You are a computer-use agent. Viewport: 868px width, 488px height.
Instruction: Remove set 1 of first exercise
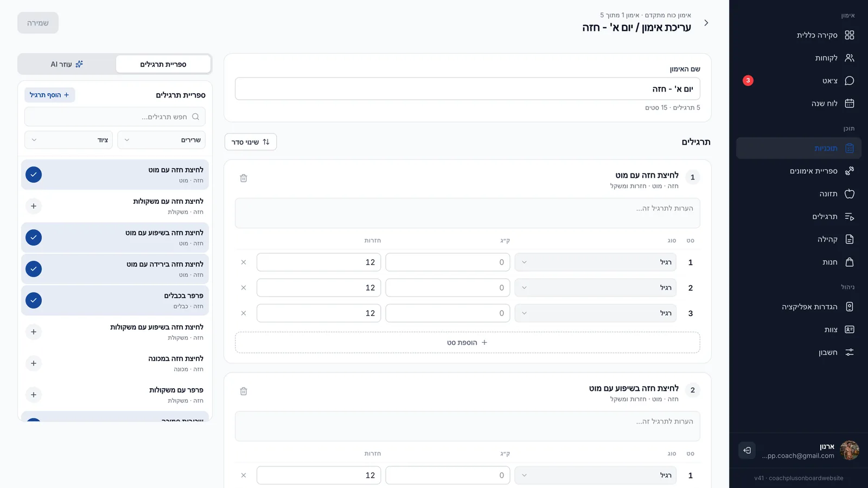[x=244, y=262]
